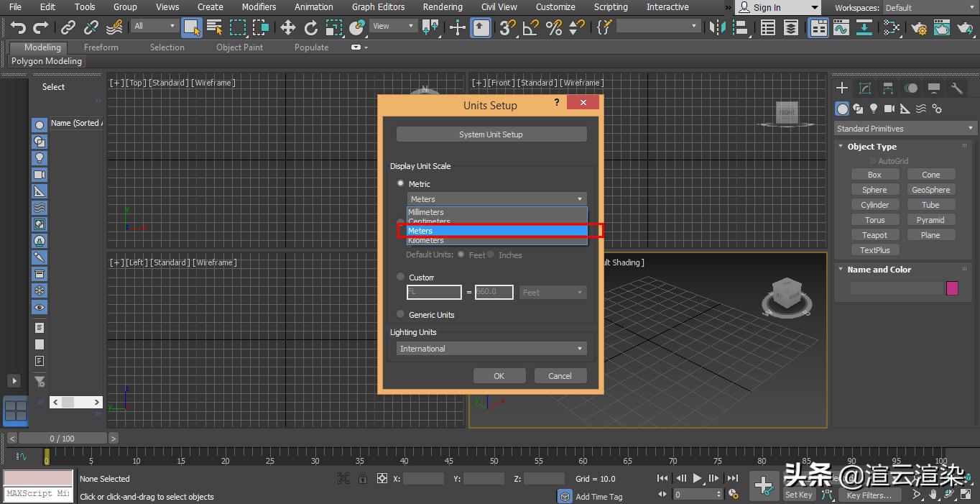The image size is (980, 504).
Task: Create a Teapot primitive
Action: [x=875, y=234]
